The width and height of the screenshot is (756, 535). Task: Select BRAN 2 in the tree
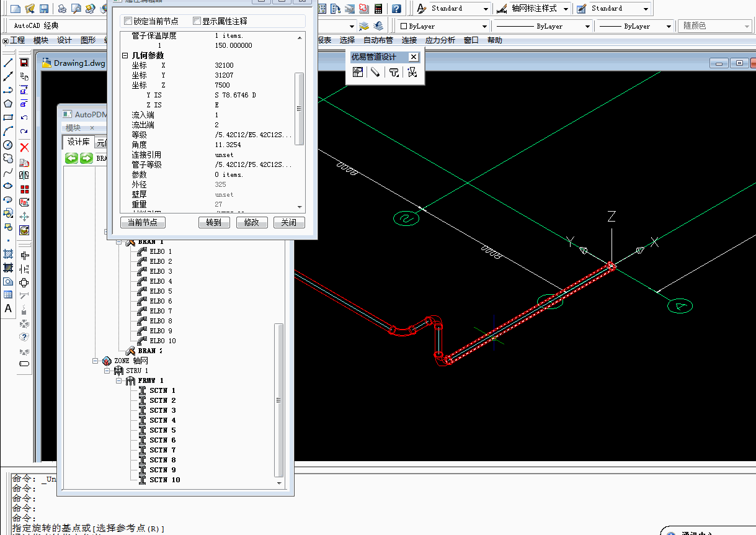(150, 351)
